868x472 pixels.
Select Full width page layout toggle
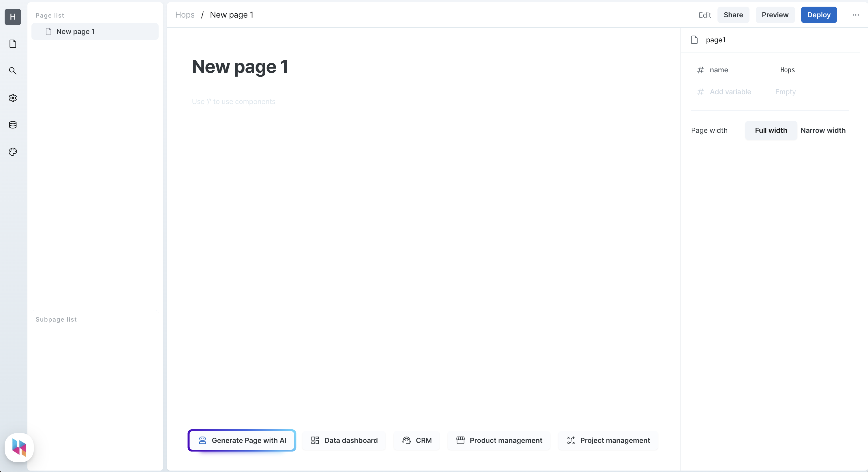pos(771,130)
